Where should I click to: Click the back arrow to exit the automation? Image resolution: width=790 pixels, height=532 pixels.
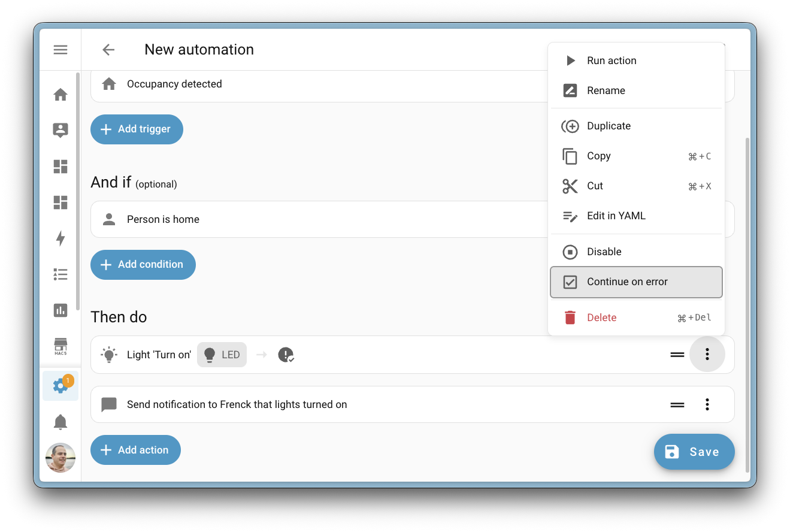tap(108, 50)
